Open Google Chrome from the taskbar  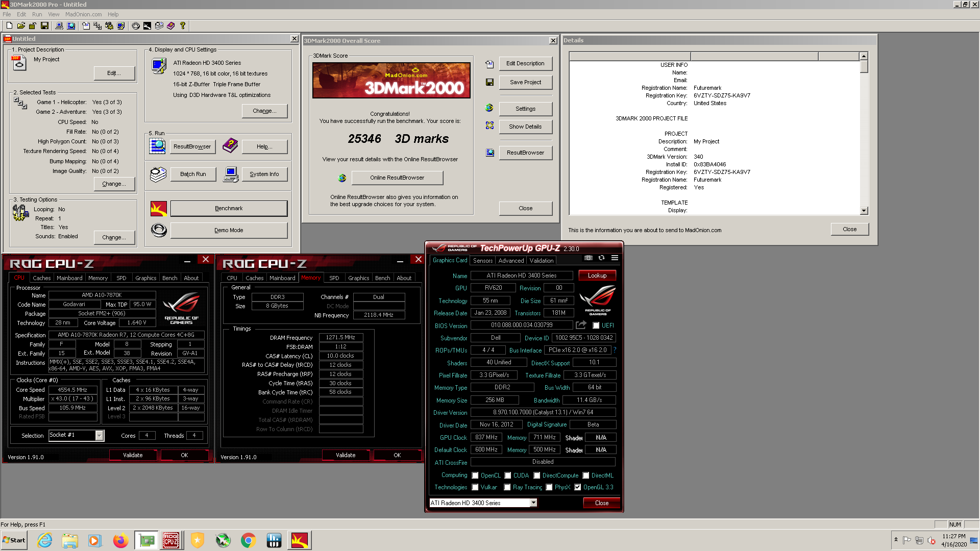point(249,540)
